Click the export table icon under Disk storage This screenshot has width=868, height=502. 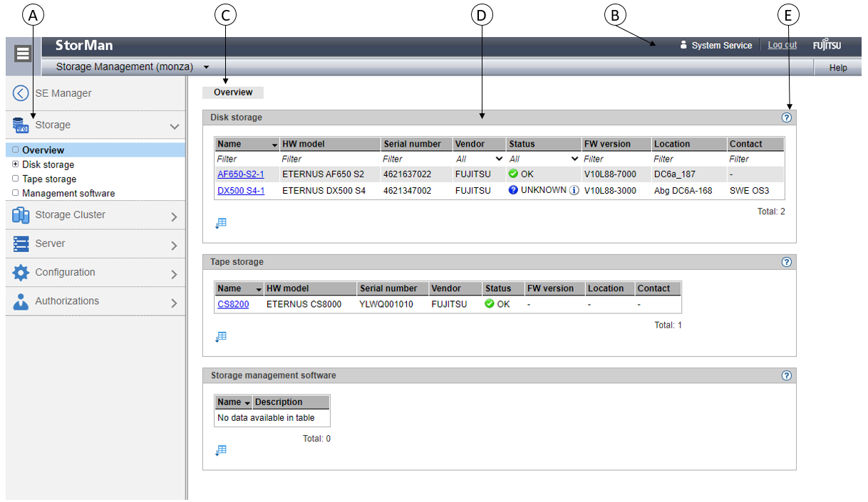[221, 224]
